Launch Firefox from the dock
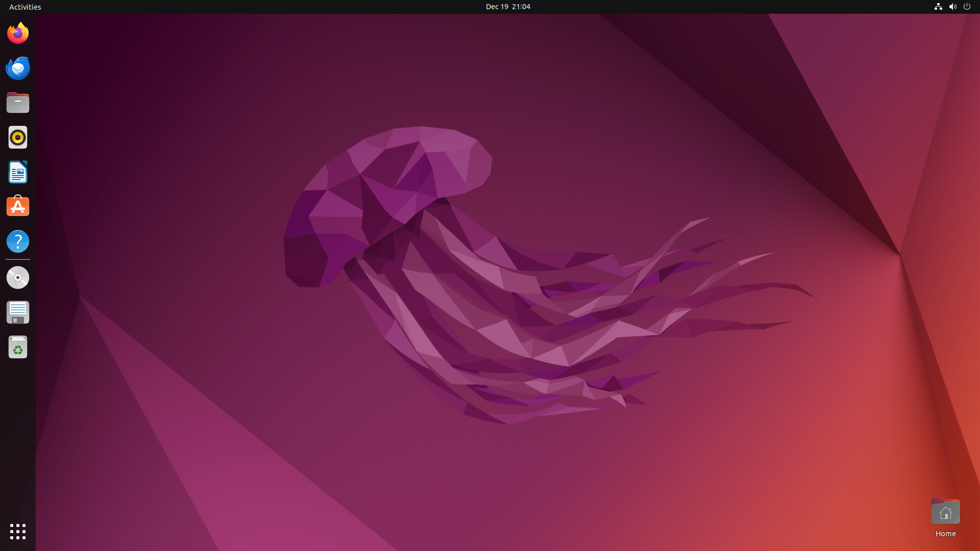 [x=18, y=33]
